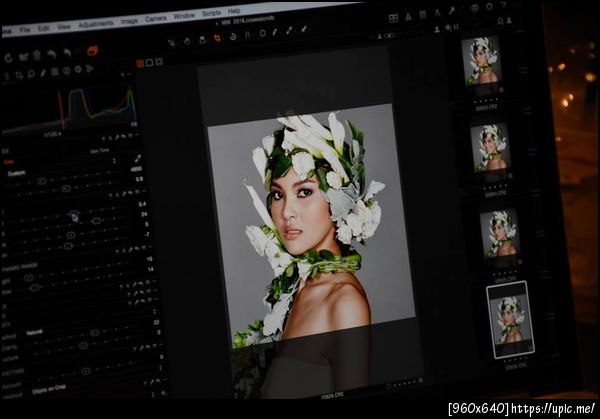This screenshot has height=419, width=600.
Task: Click the circular refresh icon in toolbar
Action: 8,58
